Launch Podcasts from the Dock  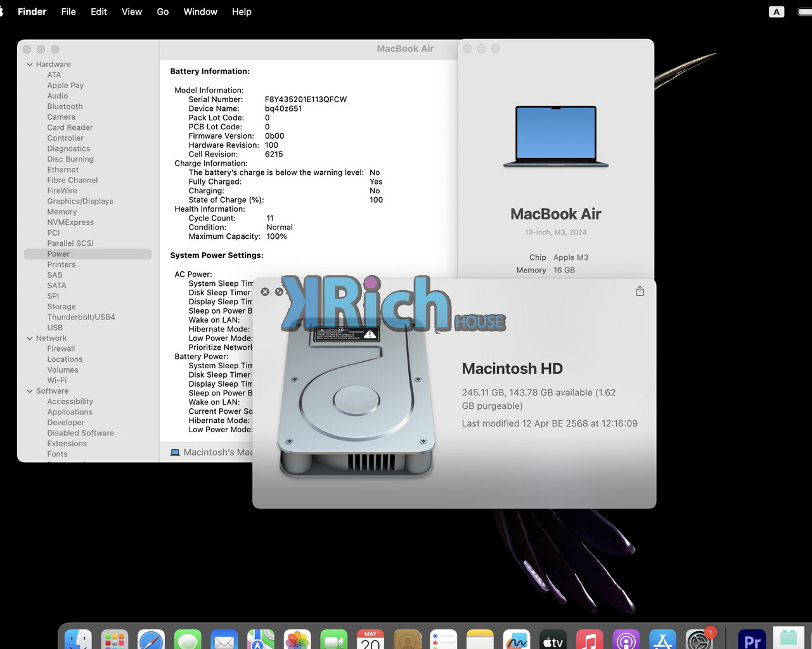[626, 639]
